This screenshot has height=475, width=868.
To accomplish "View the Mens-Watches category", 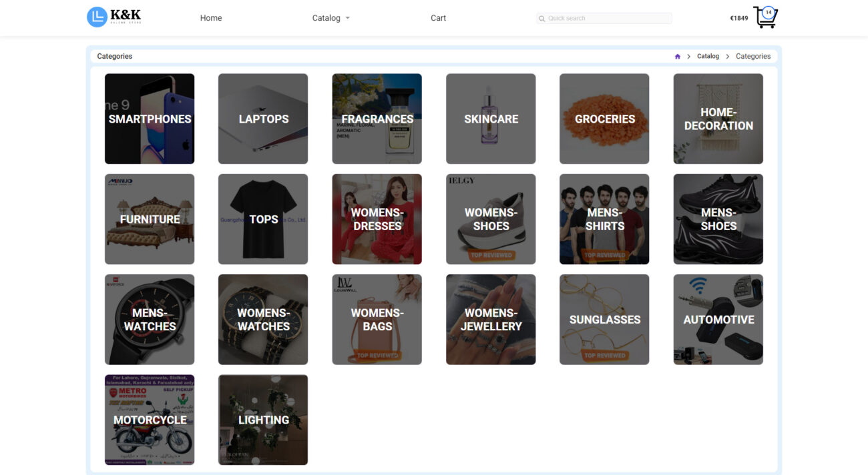I will (150, 320).
